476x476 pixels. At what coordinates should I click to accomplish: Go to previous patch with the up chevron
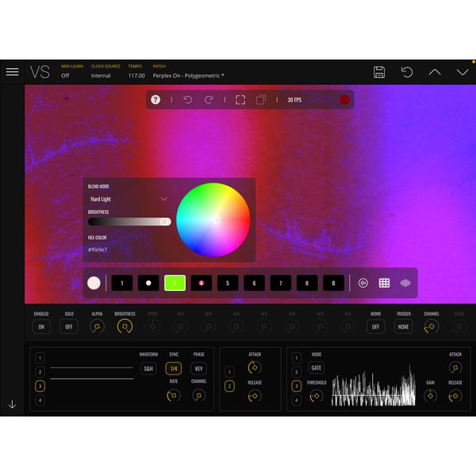tap(435, 72)
